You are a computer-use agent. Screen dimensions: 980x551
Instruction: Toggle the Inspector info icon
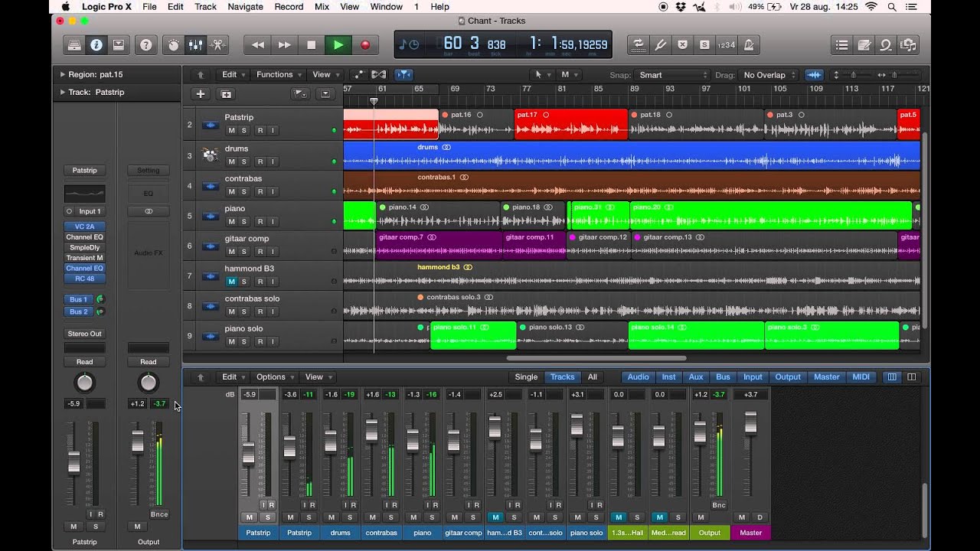(96, 45)
